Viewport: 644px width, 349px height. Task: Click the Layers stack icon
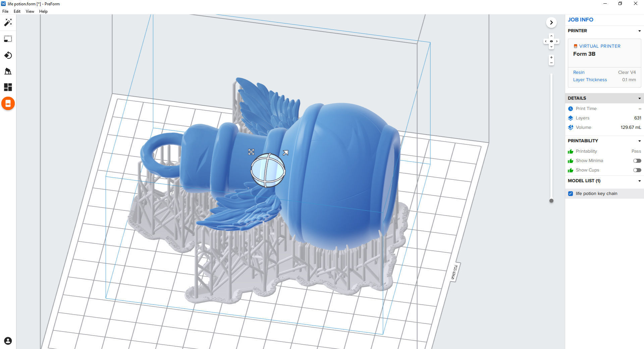[x=571, y=118]
